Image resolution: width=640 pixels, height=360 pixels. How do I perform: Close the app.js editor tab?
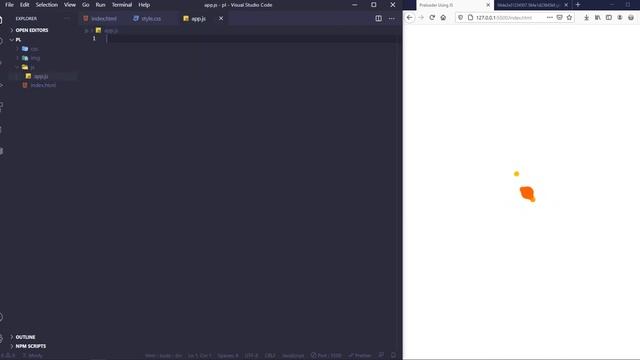pos(221,18)
